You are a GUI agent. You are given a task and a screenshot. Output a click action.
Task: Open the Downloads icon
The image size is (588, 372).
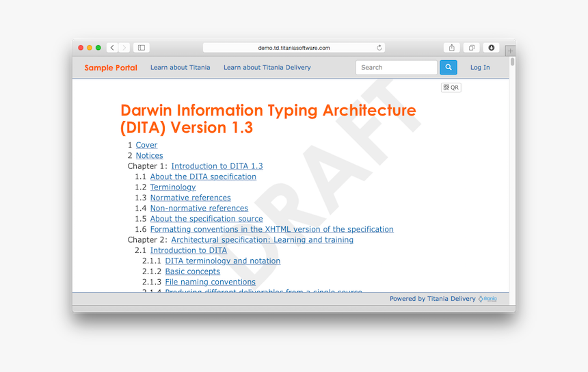click(x=491, y=48)
